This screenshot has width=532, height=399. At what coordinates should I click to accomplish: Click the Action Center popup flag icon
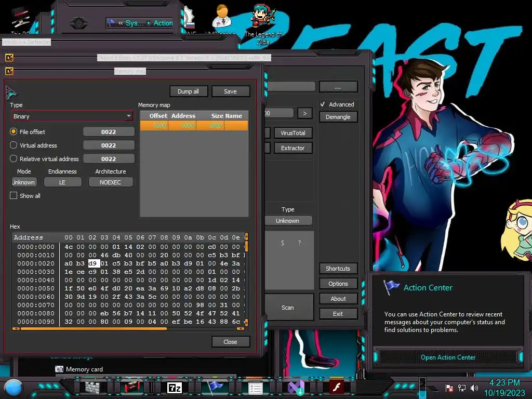[x=391, y=287]
